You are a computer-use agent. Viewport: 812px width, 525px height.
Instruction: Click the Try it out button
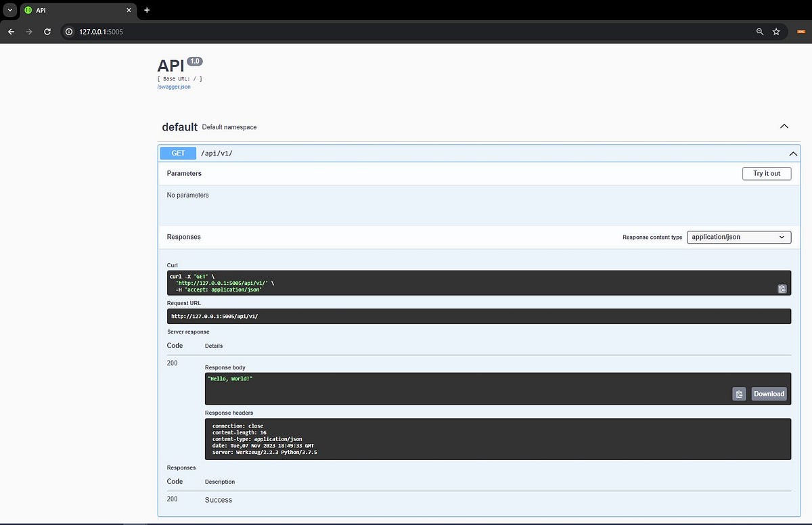pyautogui.click(x=766, y=173)
